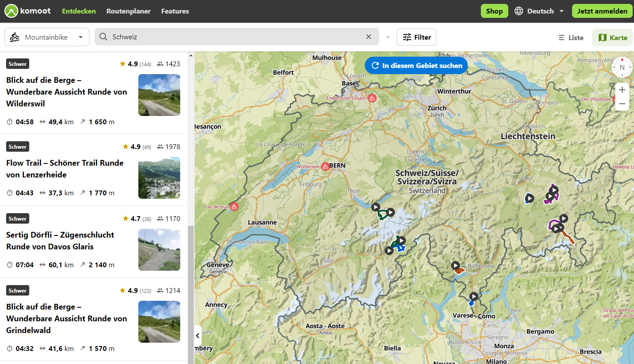This screenshot has height=364, width=634.
Task: Open the Features menu
Action: (x=175, y=11)
